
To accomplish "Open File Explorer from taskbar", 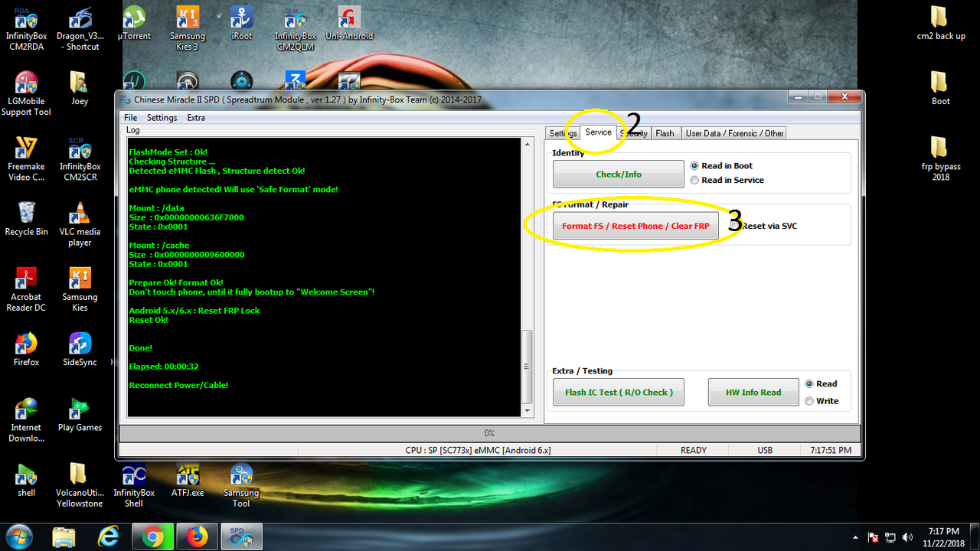I will (x=64, y=537).
